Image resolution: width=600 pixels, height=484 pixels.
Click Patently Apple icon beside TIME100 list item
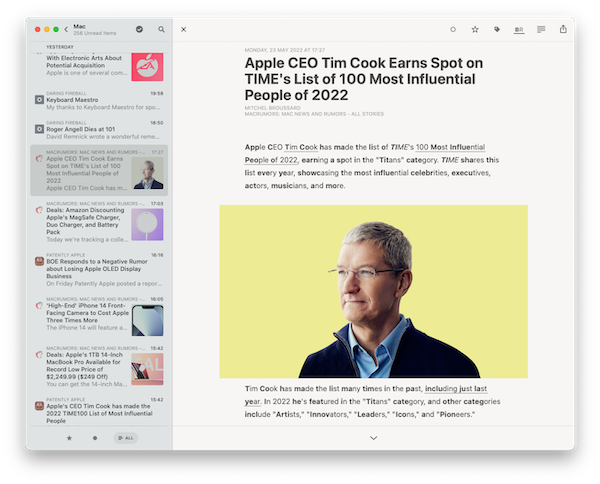(39, 406)
